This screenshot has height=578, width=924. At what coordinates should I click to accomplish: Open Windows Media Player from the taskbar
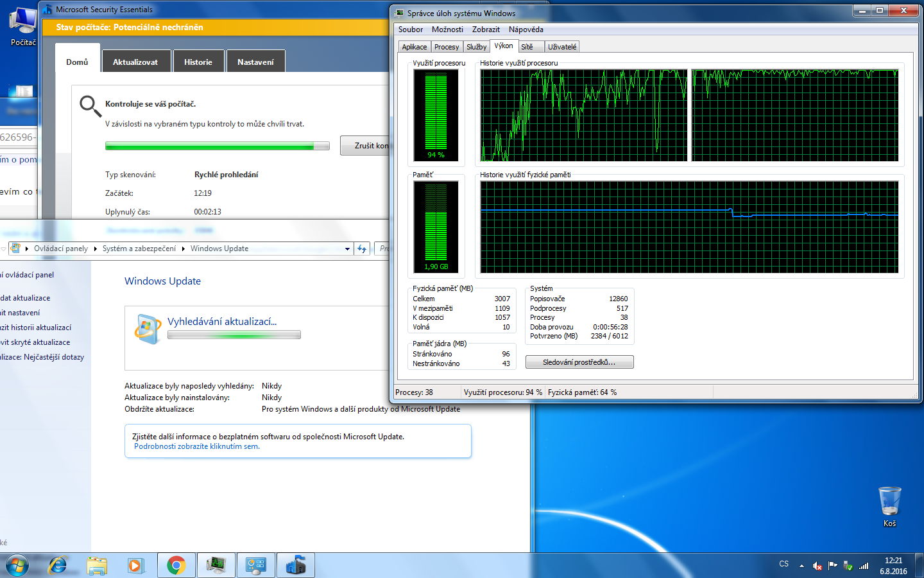(x=135, y=565)
